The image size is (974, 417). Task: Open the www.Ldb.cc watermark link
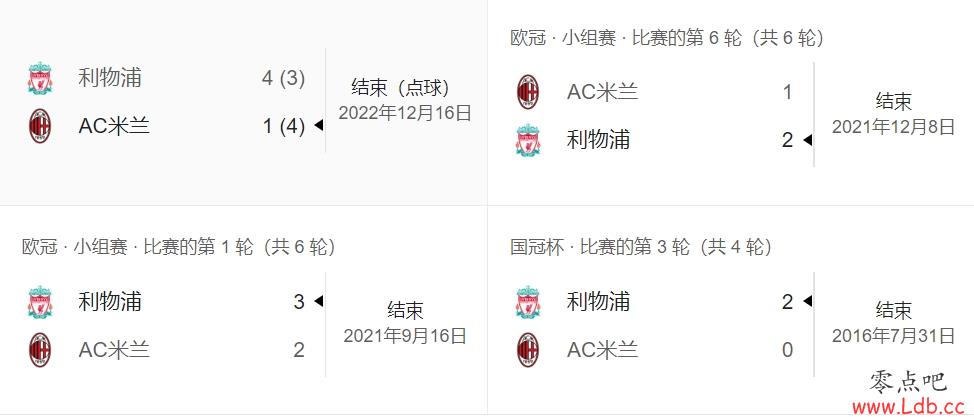(912, 407)
